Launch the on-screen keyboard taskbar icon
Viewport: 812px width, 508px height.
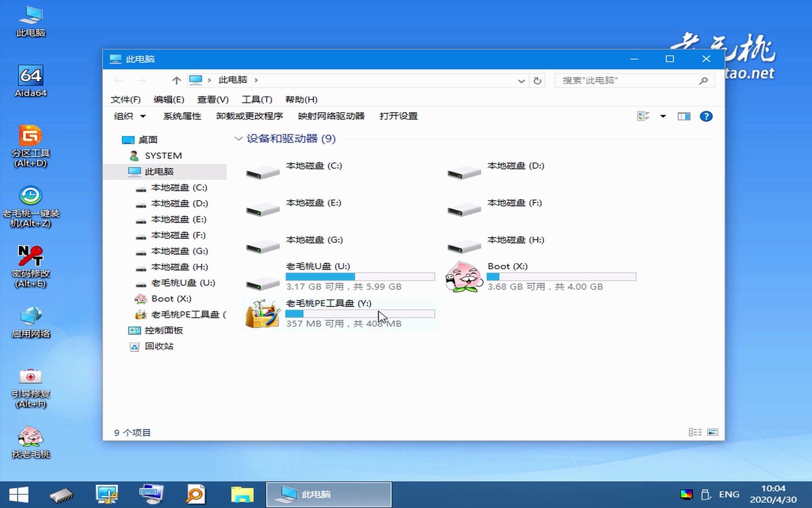pos(151,494)
